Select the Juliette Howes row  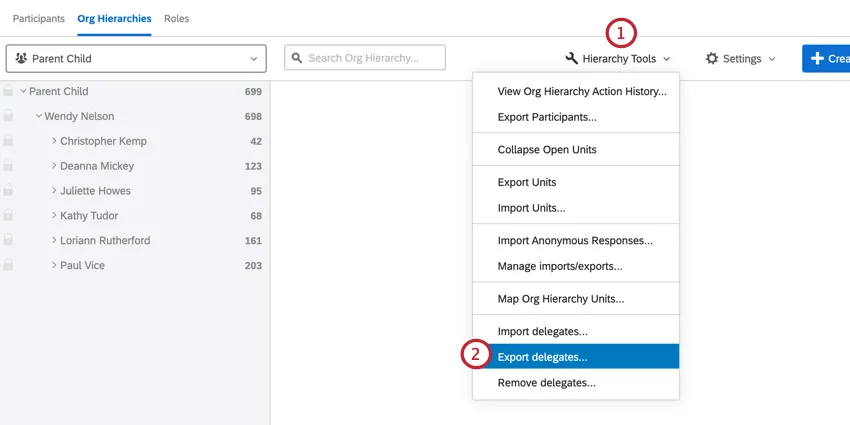click(95, 191)
